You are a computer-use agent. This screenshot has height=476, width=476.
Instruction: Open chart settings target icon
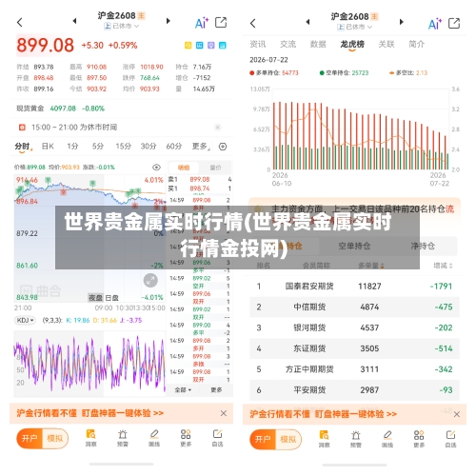click(223, 147)
